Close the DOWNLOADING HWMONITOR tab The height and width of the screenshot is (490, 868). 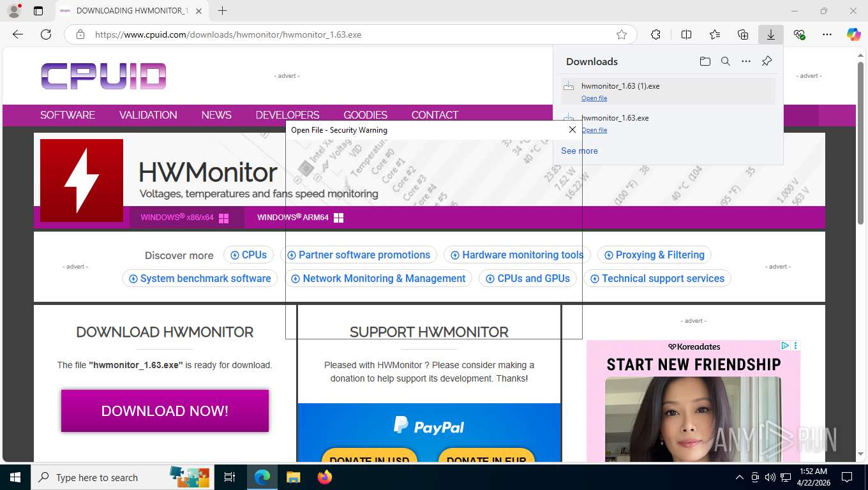pos(199,11)
